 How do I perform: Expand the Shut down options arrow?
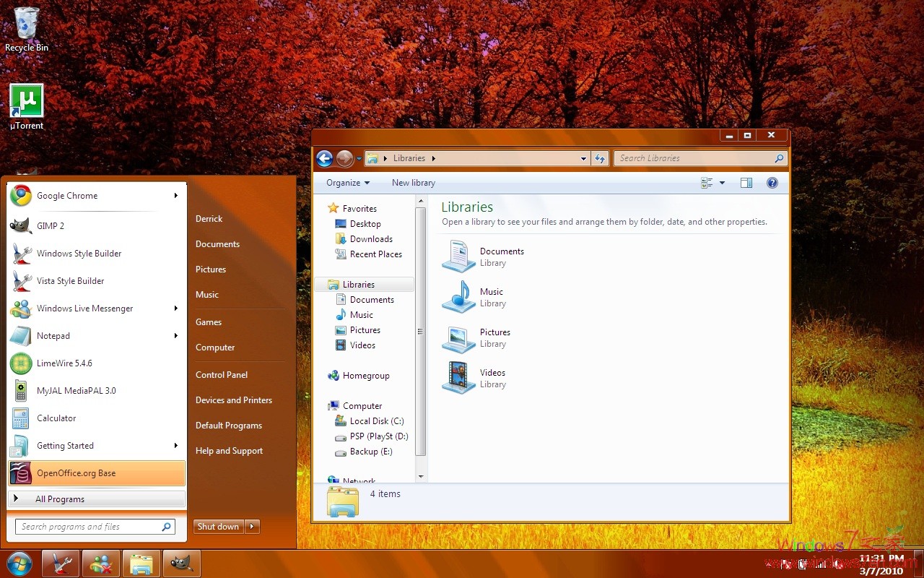[253, 527]
